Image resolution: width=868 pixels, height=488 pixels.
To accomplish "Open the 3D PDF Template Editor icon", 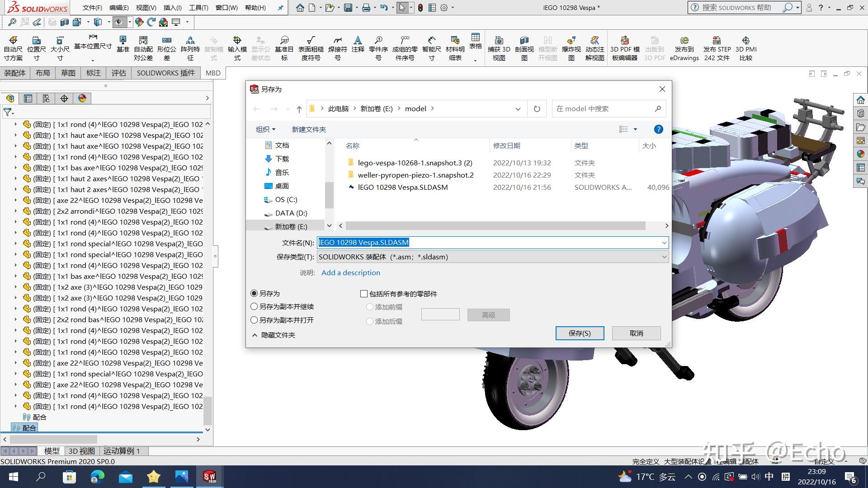I will 625,48.
